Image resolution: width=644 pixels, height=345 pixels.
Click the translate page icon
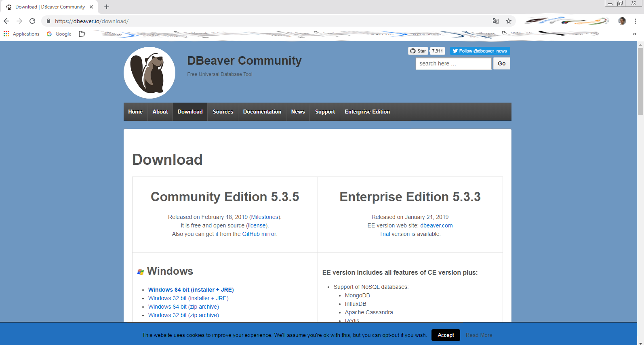(x=496, y=21)
